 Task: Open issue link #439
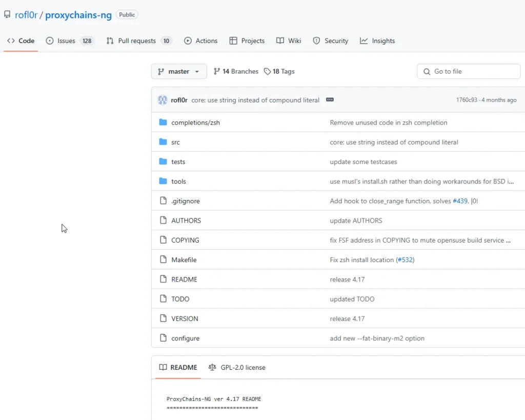[x=460, y=201]
